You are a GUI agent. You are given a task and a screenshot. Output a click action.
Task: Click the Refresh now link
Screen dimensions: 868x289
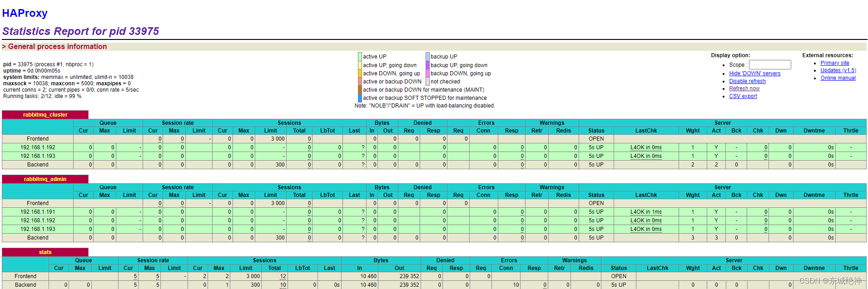tap(744, 88)
